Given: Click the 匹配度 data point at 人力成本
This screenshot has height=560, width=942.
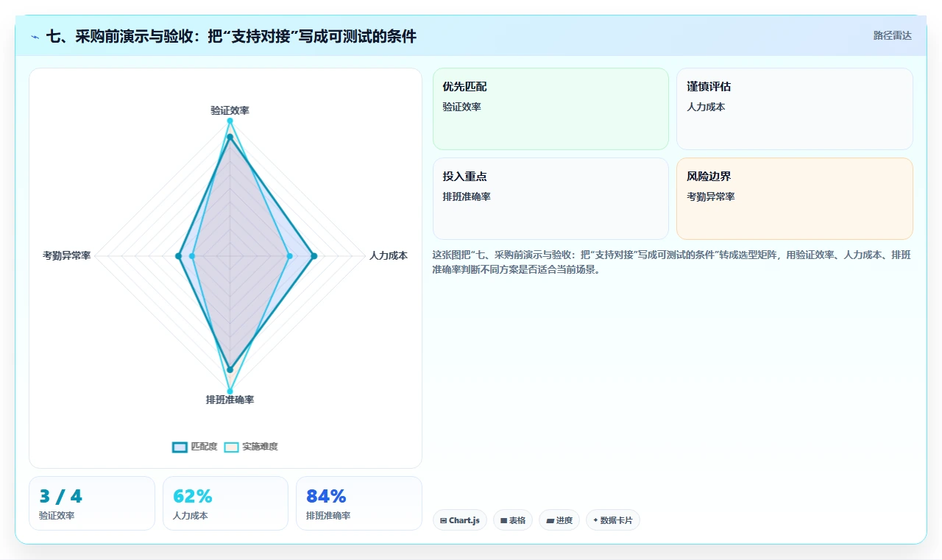Looking at the screenshot, I should pyautogui.click(x=314, y=256).
